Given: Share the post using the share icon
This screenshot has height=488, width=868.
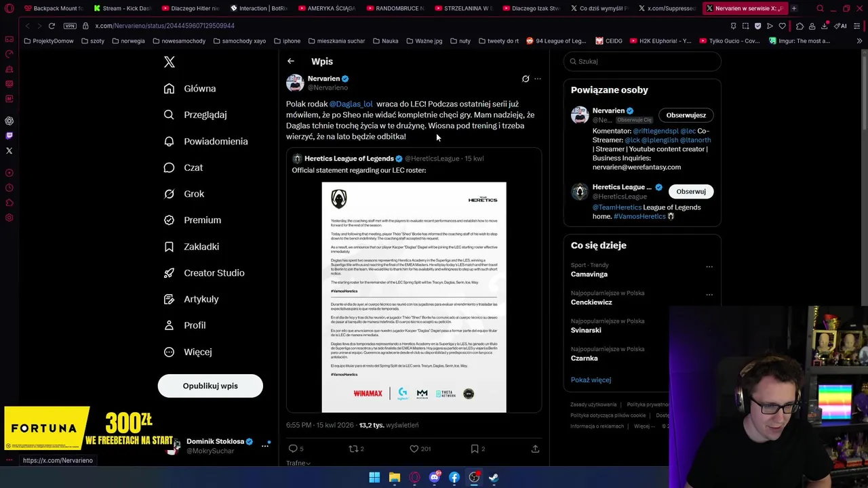Looking at the screenshot, I should coord(535,449).
